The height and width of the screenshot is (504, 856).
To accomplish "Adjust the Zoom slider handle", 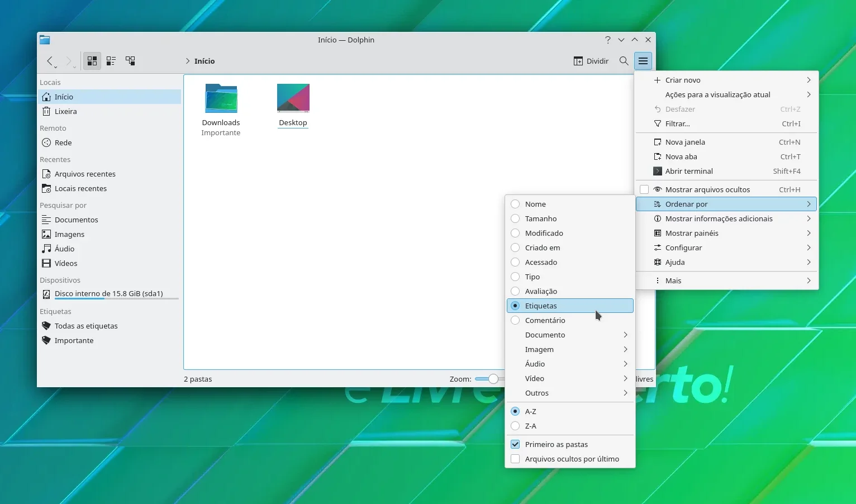I will [x=493, y=379].
